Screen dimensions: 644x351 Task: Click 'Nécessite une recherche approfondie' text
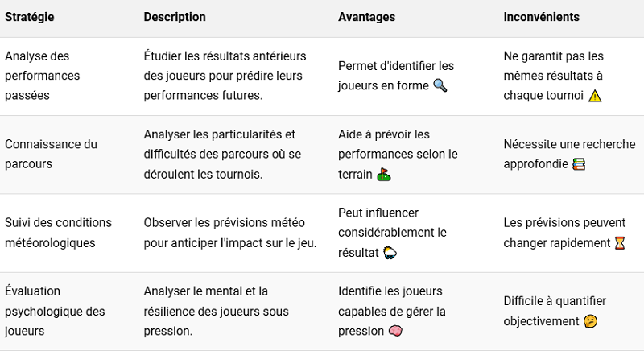pos(569,155)
